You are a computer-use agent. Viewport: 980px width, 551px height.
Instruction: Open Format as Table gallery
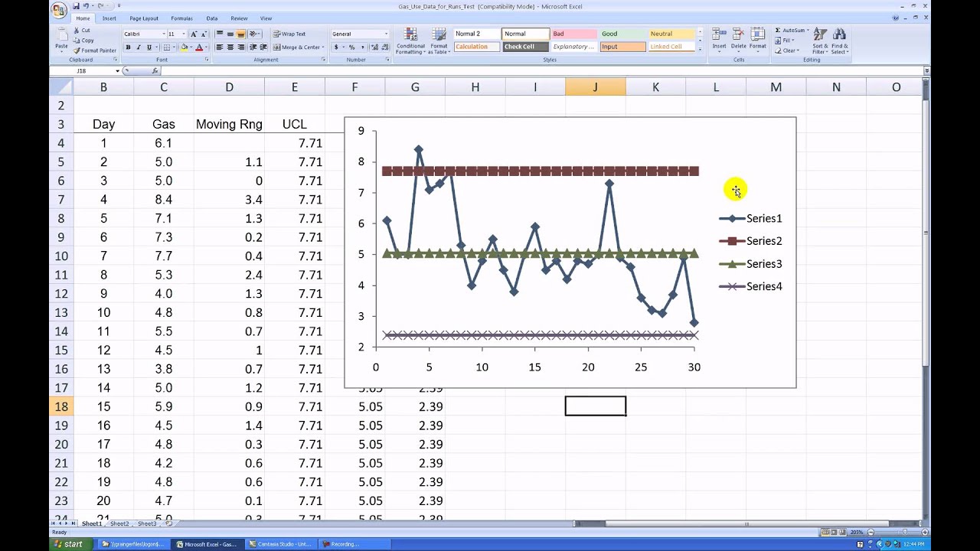tap(439, 41)
